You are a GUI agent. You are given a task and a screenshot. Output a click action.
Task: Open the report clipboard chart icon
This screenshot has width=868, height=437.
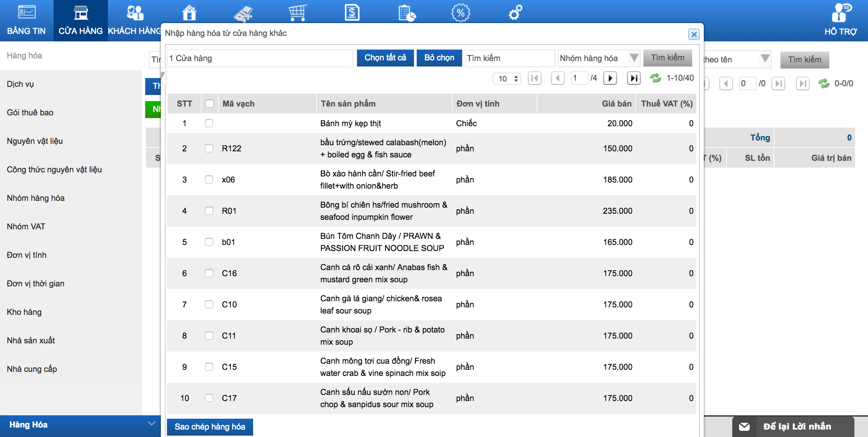[407, 13]
